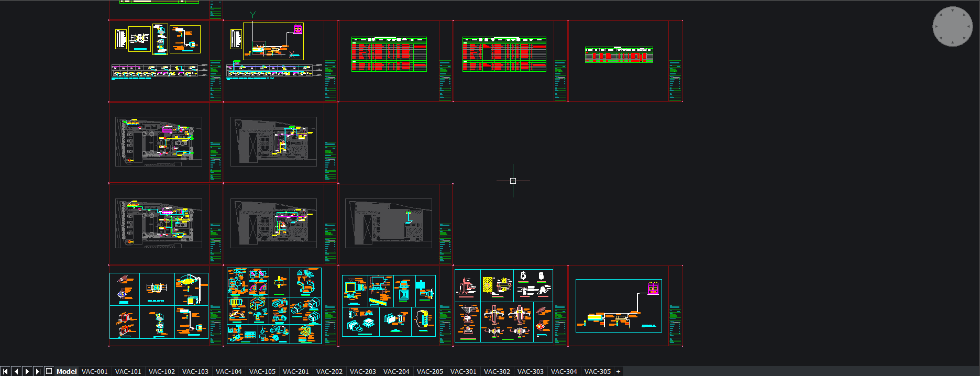This screenshot has width=980, height=376.
Task: Click the top arrow of the view compass
Action: [953, 10]
